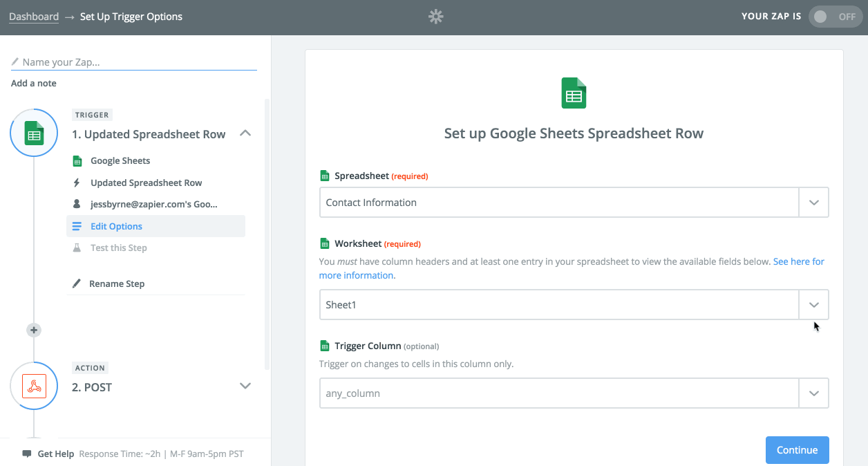
Task: Click the Get Help chat bubble icon
Action: pyautogui.click(x=27, y=454)
